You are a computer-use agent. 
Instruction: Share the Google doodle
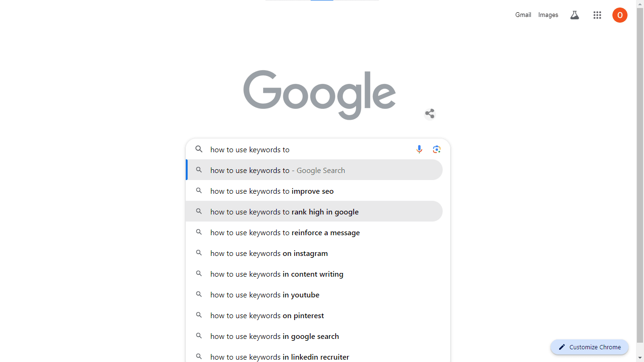(x=429, y=114)
